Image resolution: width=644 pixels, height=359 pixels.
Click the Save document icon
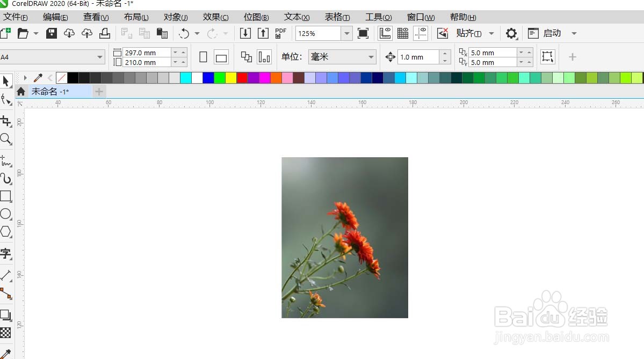click(51, 33)
